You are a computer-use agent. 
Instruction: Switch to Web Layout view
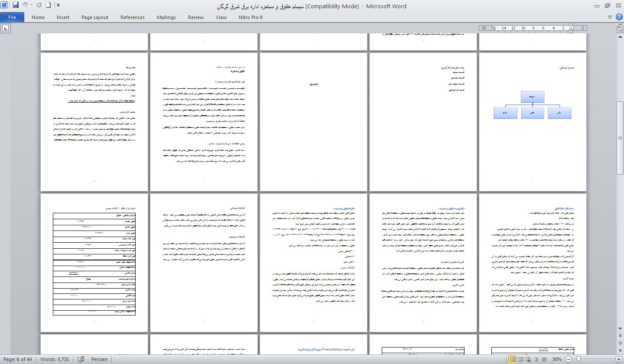coord(528,359)
